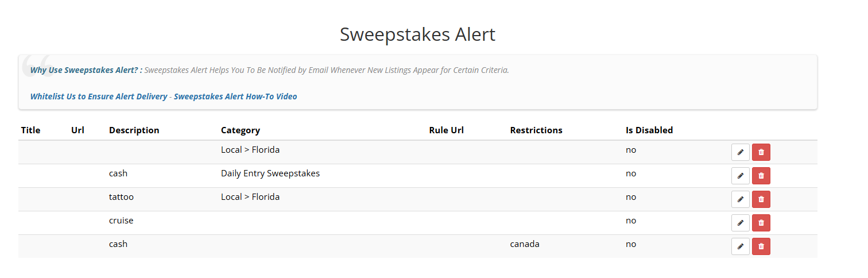Click the Restrictions column header
The image size is (868, 278).
[536, 130]
